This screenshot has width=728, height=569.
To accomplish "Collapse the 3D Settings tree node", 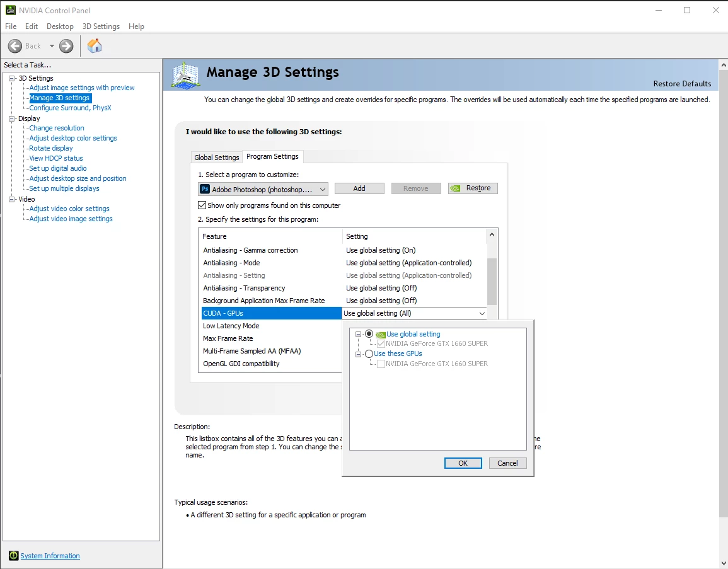I will pos(12,78).
